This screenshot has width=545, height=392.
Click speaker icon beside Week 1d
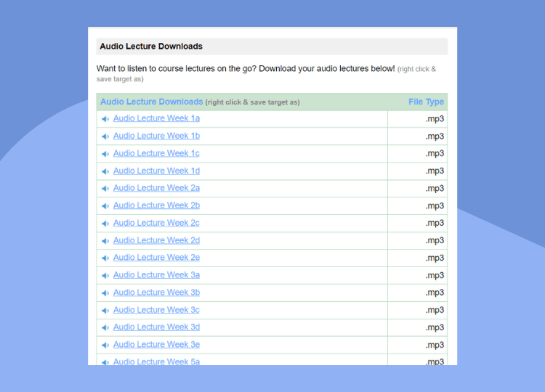coord(105,171)
